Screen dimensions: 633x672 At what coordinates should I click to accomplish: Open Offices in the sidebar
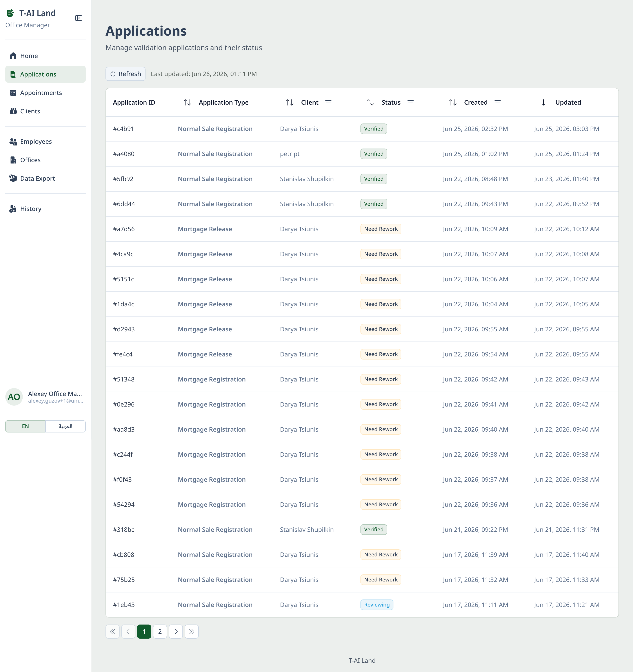pos(46,160)
